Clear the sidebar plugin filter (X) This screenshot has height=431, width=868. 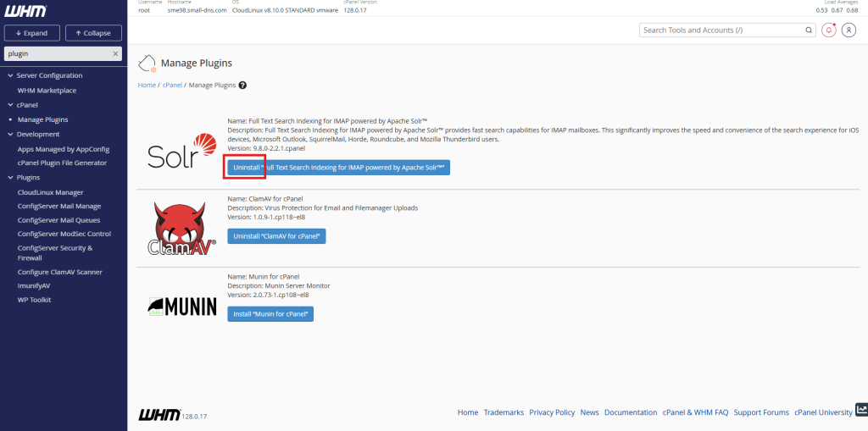click(x=115, y=53)
